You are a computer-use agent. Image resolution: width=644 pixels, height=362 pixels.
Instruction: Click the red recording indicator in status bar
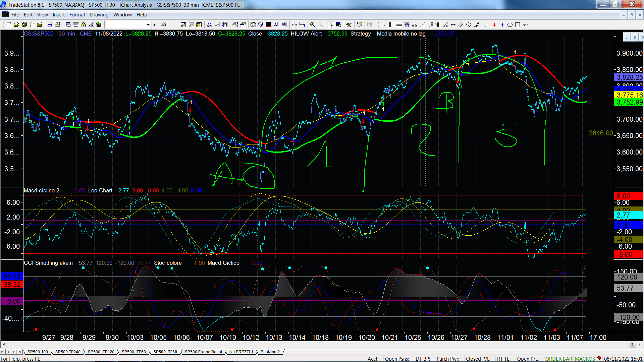(x=599, y=358)
